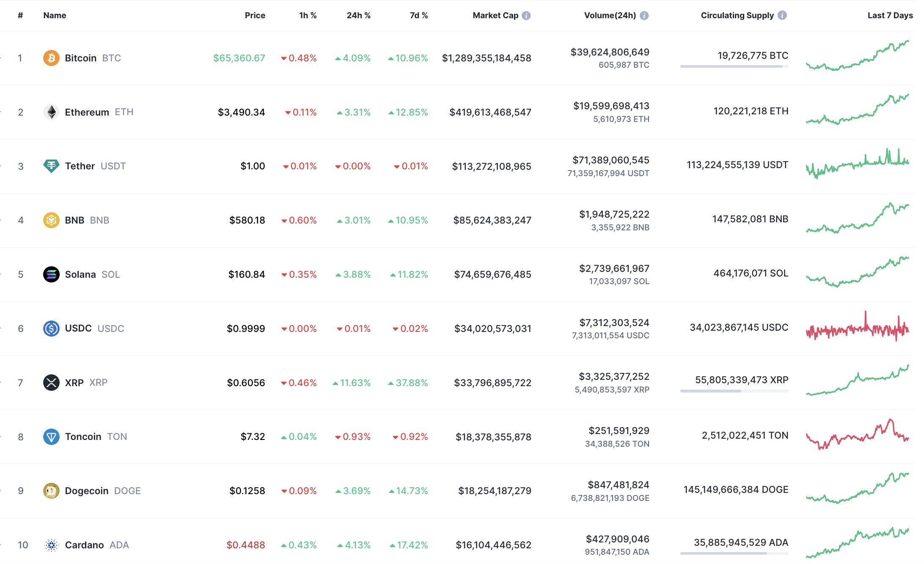Click the Ethereum diamond logo icon
Viewport: 924px width, 564px height.
click(51, 112)
